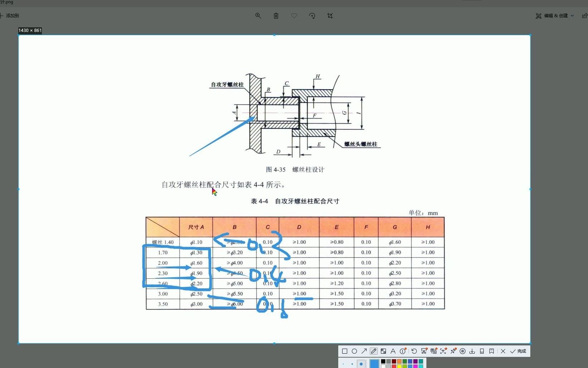Select the text annotation tool

tap(393, 351)
